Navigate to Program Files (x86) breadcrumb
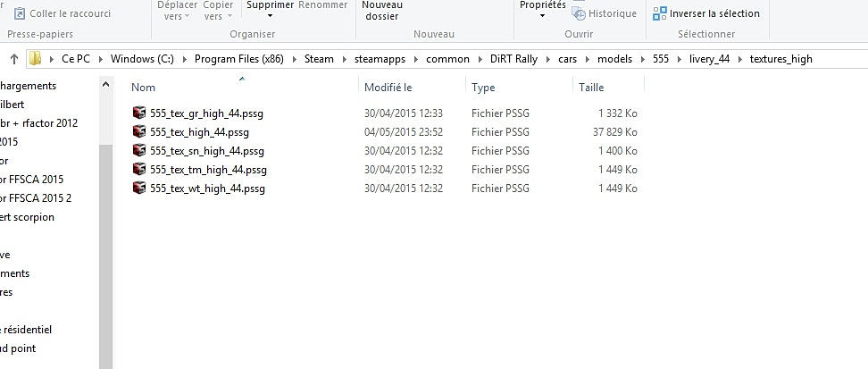This screenshot has width=868, height=369. 239,59
